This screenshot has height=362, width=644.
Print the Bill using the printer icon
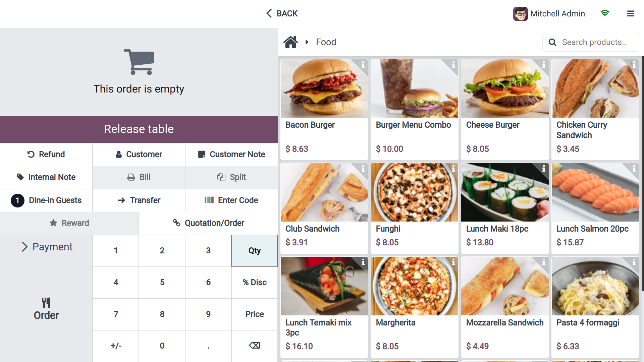tap(131, 177)
